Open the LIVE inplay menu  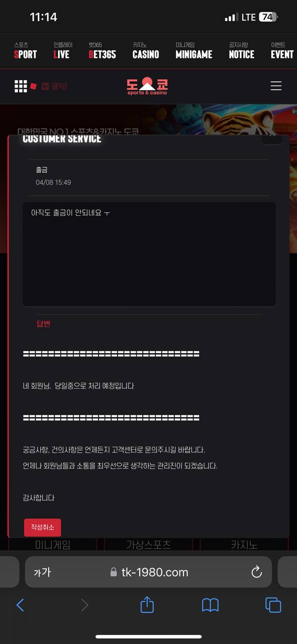point(62,51)
